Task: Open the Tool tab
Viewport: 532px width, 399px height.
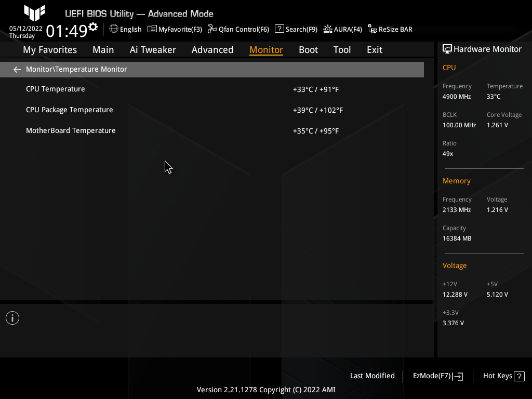Action: [342, 50]
